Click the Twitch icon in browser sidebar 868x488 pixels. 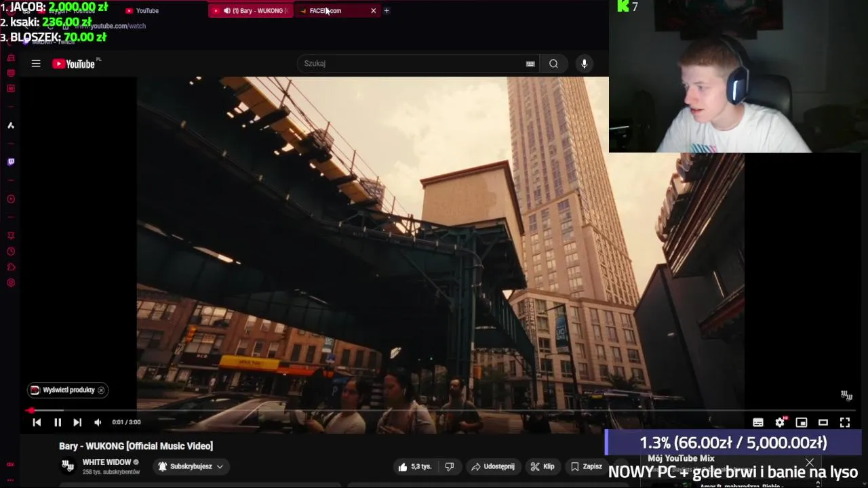[x=11, y=162]
